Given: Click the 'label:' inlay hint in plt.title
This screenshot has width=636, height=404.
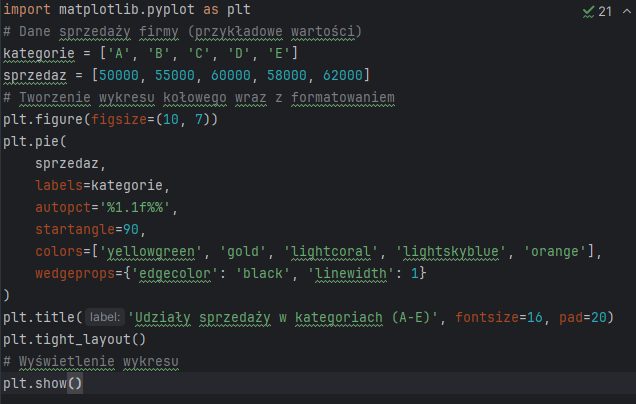Looking at the screenshot, I should 104,317.
